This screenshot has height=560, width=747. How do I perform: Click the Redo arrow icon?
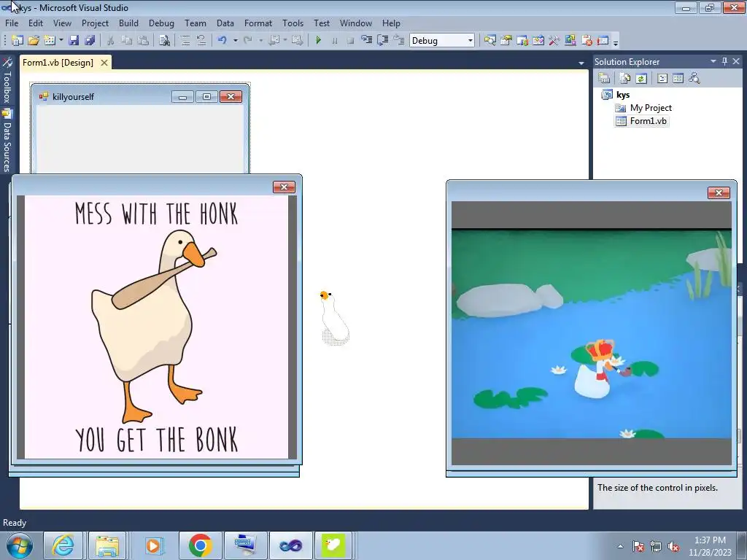click(x=248, y=41)
